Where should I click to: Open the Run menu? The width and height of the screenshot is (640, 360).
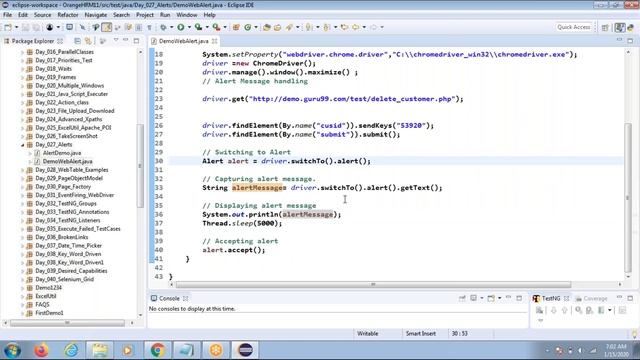pyautogui.click(x=165, y=15)
